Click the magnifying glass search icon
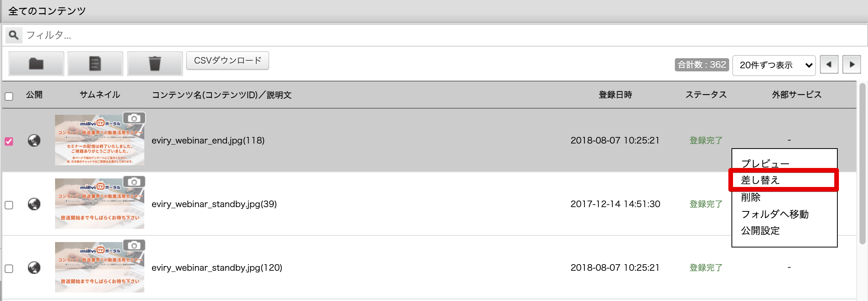This screenshot has height=301, width=868. coord(14,35)
